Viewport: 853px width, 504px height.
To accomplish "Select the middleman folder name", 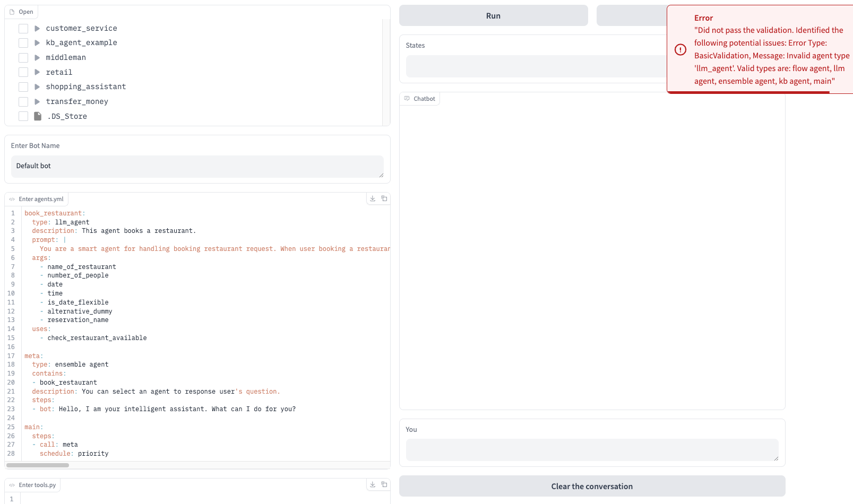I will [x=66, y=57].
